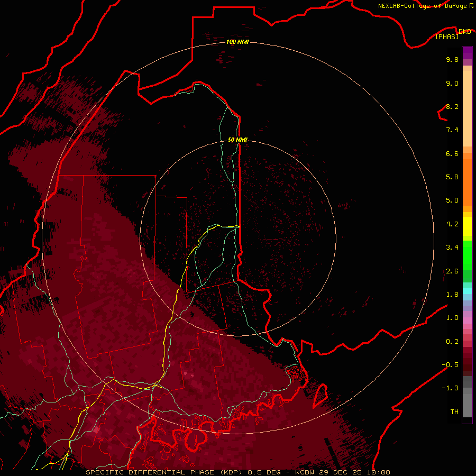Click the -1.3 scale value
The height and width of the screenshot is (476, 476).
[x=450, y=388]
